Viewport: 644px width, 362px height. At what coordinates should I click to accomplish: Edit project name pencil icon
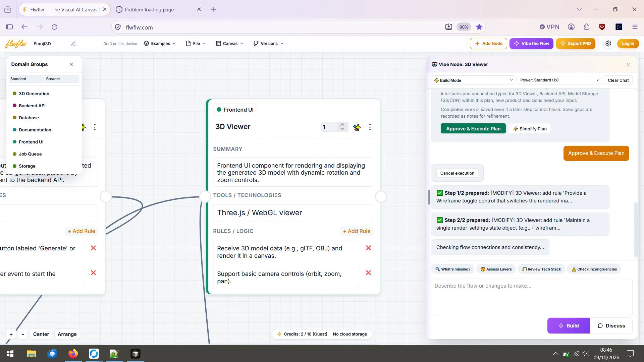coord(73,44)
